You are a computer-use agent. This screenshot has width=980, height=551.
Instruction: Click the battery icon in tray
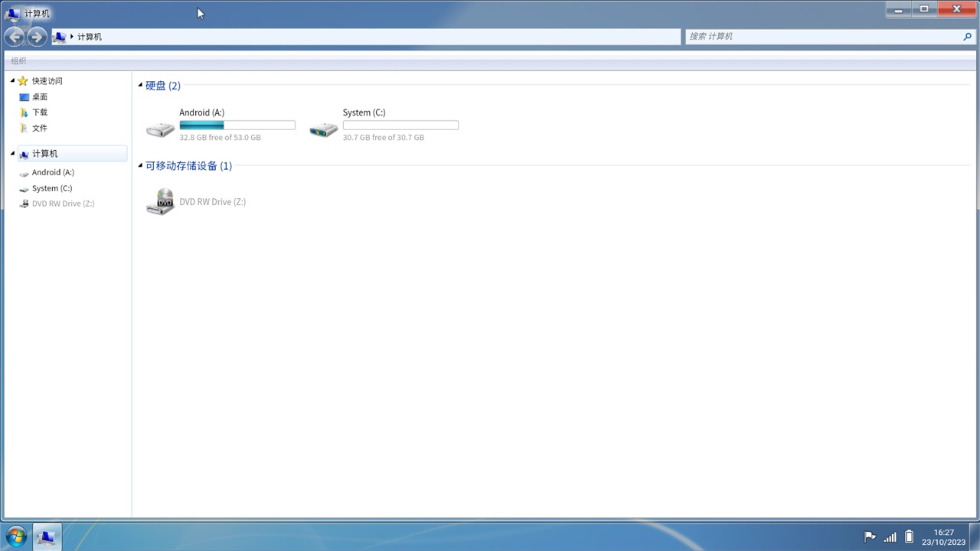tap(909, 536)
